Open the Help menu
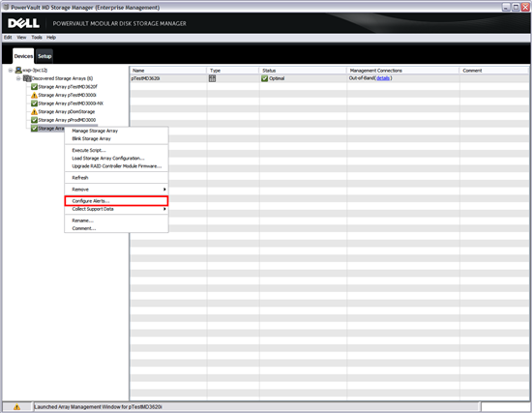This screenshot has width=532, height=413. (x=51, y=38)
